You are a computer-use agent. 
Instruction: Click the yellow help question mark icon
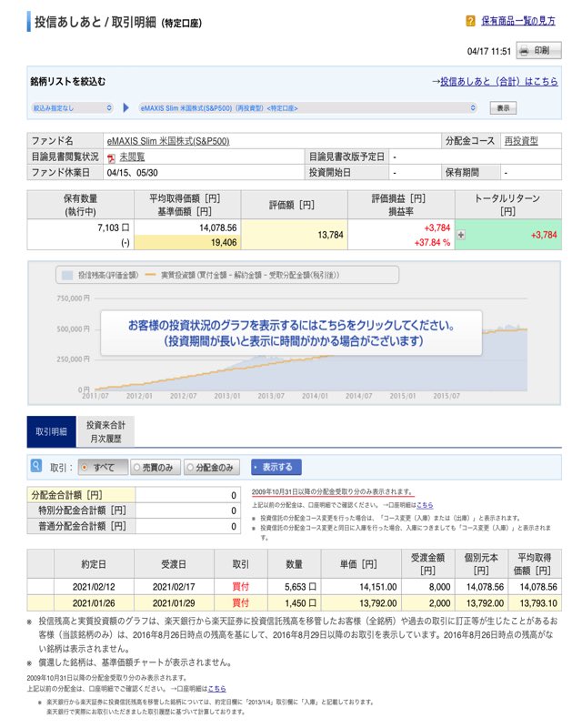[x=470, y=20]
